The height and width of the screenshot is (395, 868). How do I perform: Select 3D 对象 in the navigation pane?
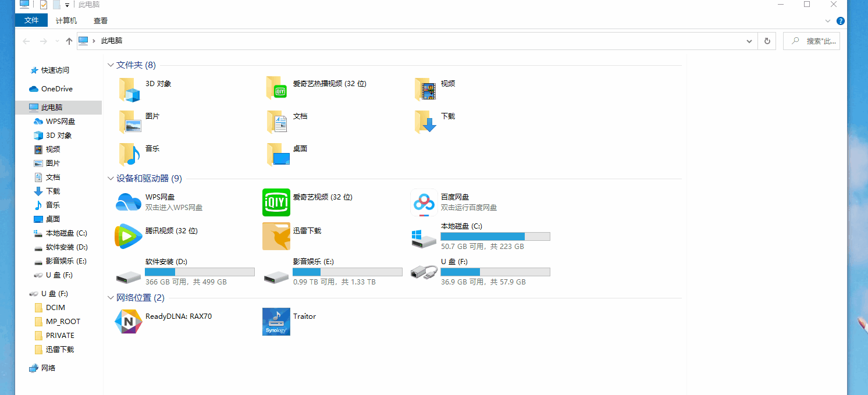(x=59, y=136)
